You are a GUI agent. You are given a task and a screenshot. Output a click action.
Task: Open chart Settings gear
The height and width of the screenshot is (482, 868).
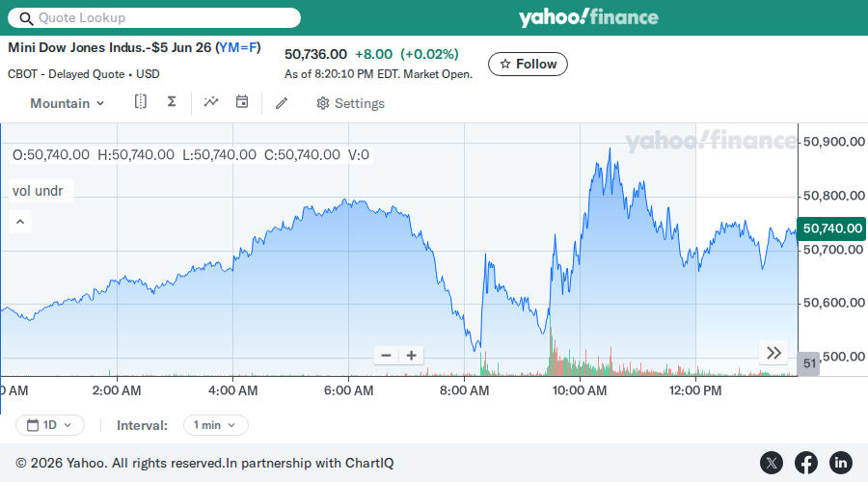point(350,103)
